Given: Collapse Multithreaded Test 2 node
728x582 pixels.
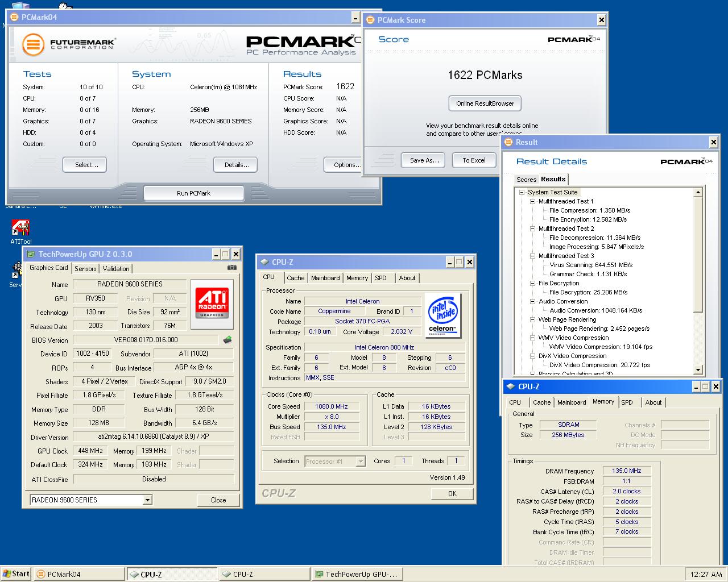Looking at the screenshot, I should 532,228.
